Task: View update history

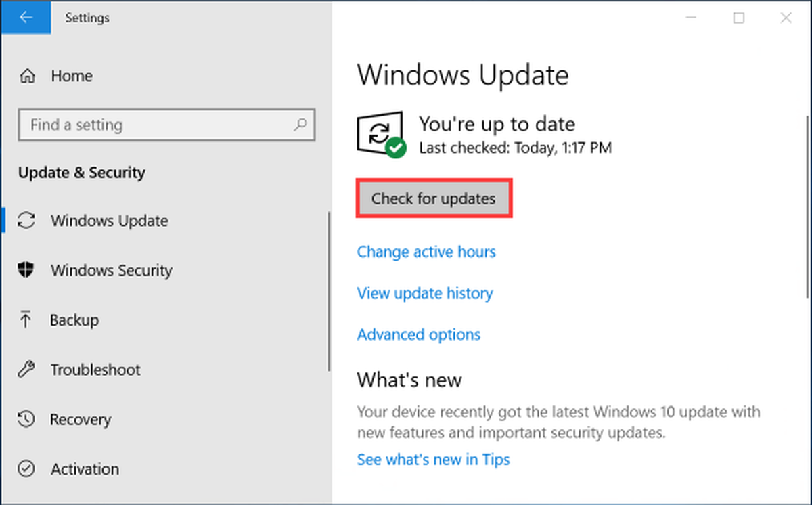Action: point(425,293)
